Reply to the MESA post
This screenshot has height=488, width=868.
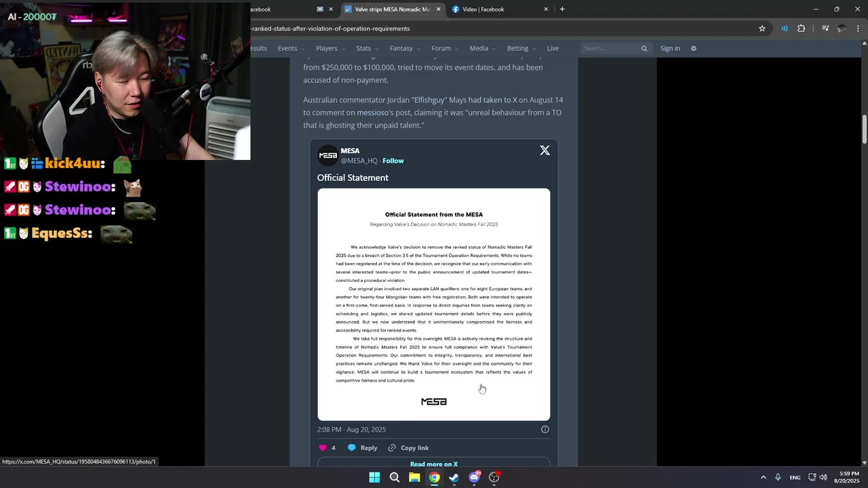[362, 448]
